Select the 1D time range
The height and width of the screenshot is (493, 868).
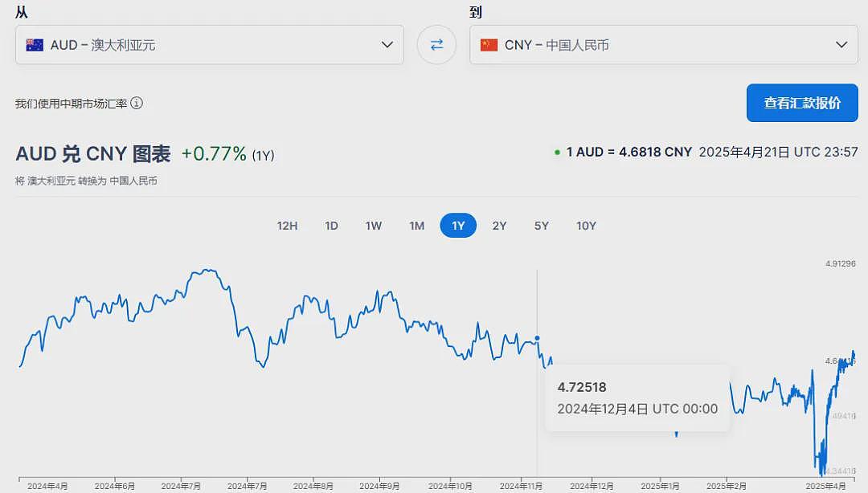[331, 226]
